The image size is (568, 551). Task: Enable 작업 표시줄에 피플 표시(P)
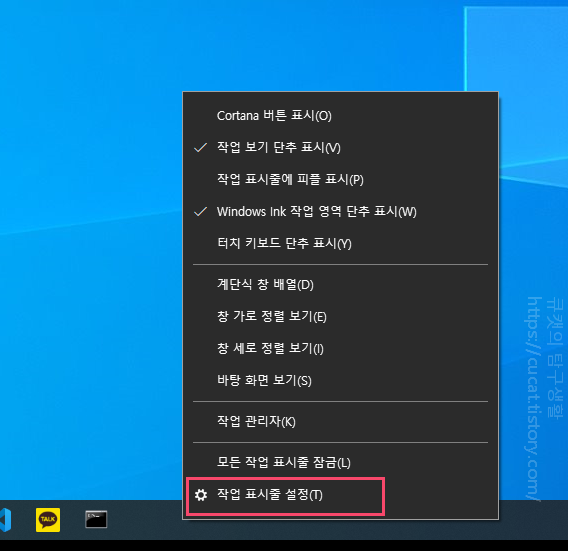click(x=341, y=179)
